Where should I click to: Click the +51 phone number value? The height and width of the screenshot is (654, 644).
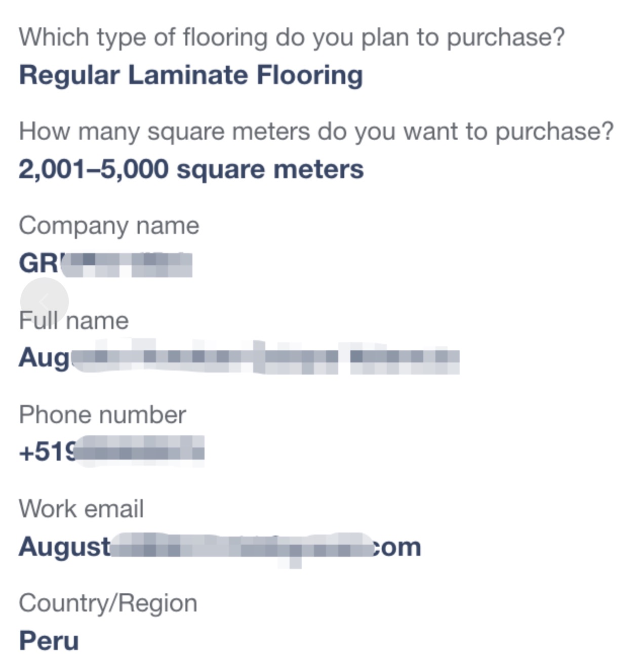point(111,451)
